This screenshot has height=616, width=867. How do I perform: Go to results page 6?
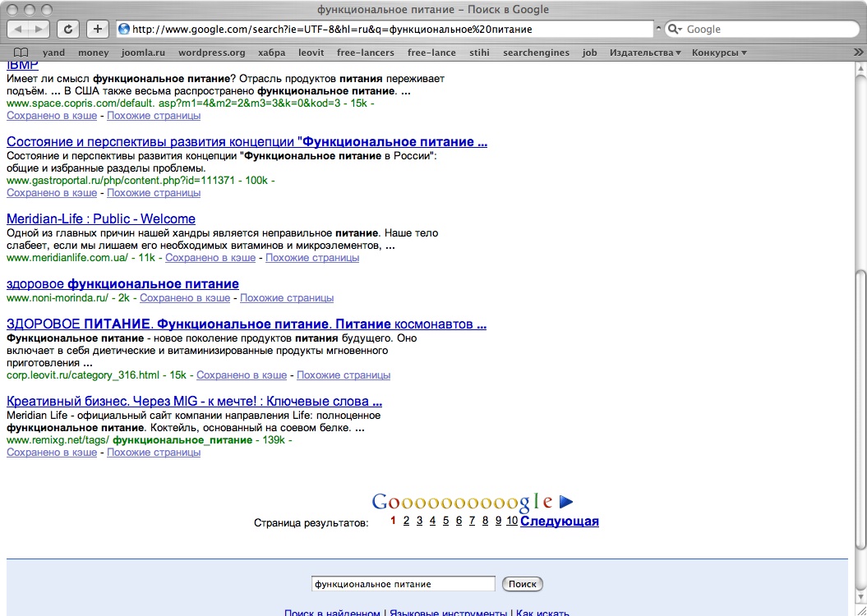tap(459, 521)
